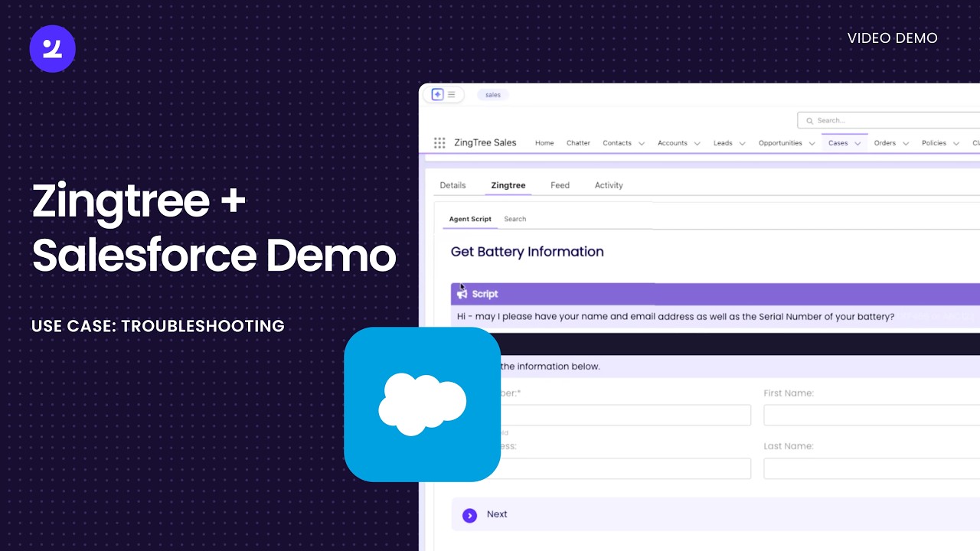The height and width of the screenshot is (551, 980).
Task: Click the Zingtree logo in the corner
Action: pyautogui.click(x=52, y=49)
